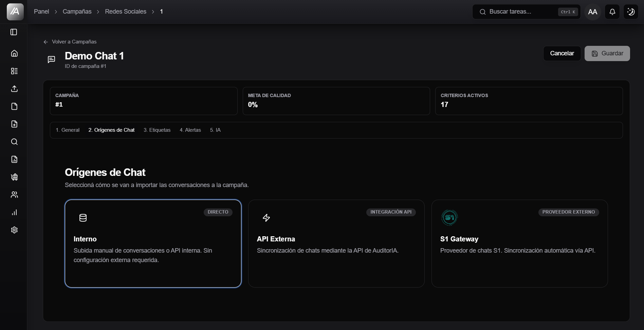Open the cart-like icon in sidebar
644x330 pixels.
click(14, 177)
